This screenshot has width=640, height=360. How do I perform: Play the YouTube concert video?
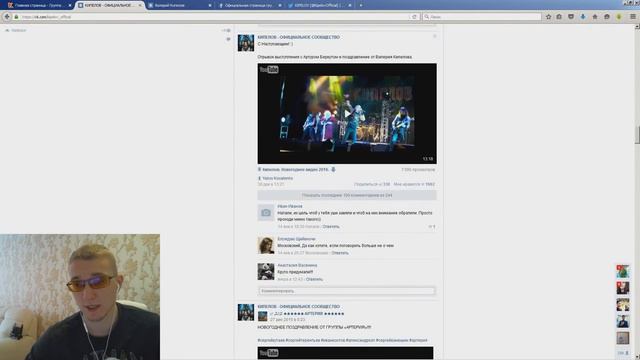[347, 113]
